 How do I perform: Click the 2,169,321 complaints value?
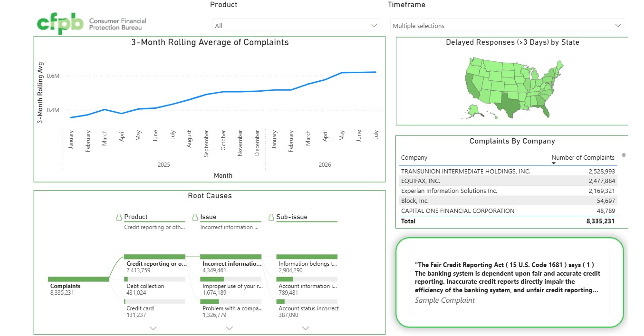602,191
